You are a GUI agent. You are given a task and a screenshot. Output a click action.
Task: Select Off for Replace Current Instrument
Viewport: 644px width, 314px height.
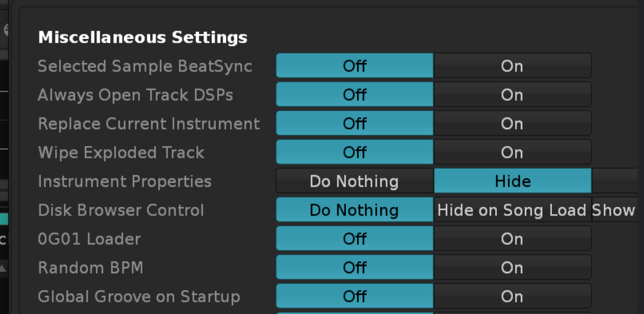point(354,123)
